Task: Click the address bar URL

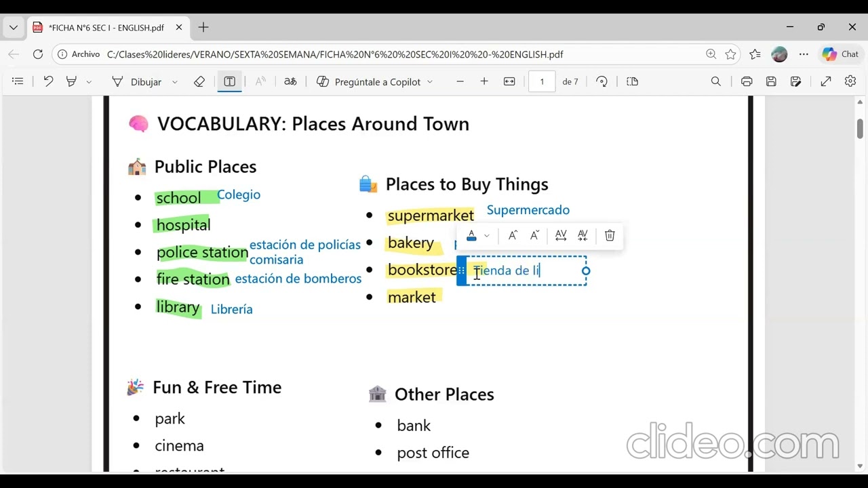Action: pyautogui.click(x=335, y=54)
